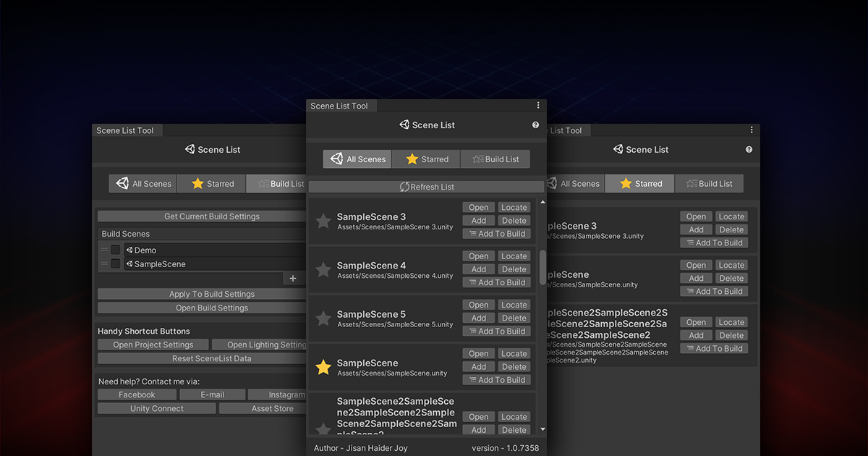This screenshot has width=868, height=456.
Task: Click the scene asset icon beside Demo
Action: [x=129, y=250]
